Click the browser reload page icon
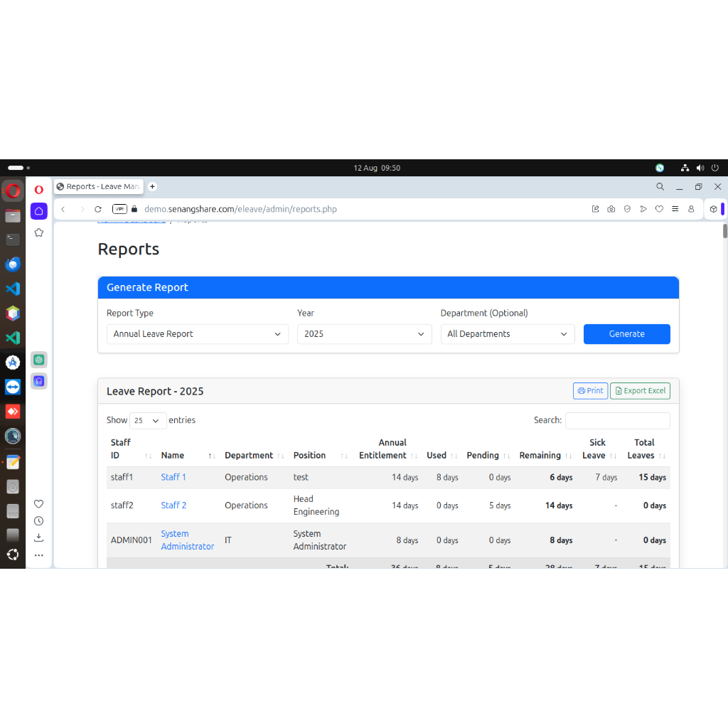The width and height of the screenshot is (728, 728). click(98, 209)
